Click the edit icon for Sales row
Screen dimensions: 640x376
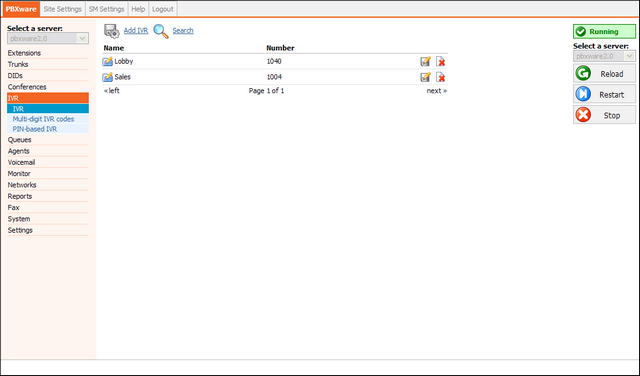tap(425, 77)
